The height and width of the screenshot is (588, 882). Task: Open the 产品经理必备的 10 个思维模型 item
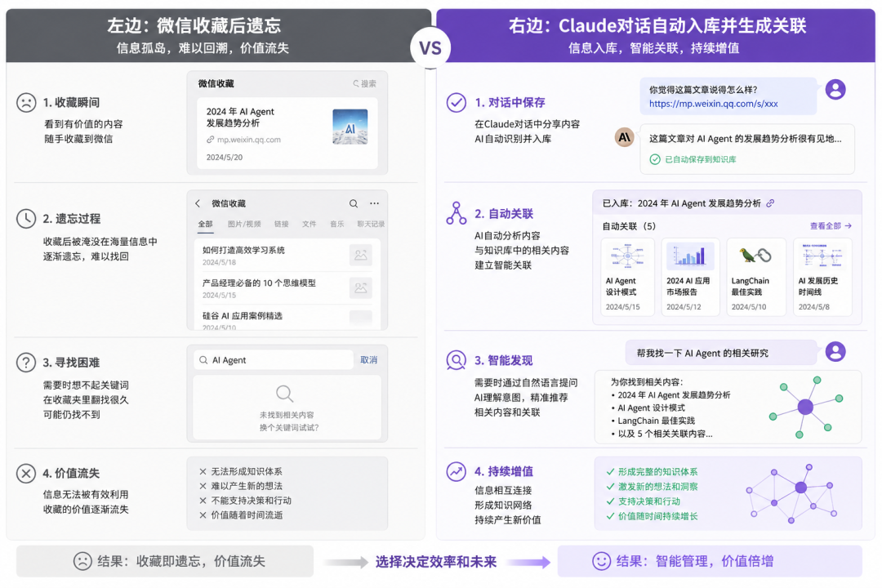point(287,288)
